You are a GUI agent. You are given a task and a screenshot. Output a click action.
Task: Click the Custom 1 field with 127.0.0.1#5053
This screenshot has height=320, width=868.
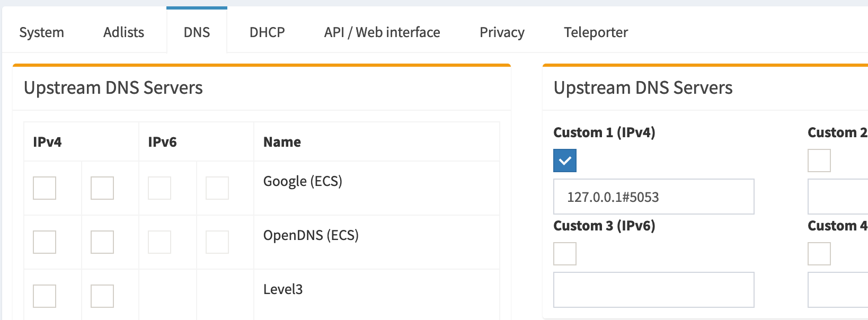(654, 197)
